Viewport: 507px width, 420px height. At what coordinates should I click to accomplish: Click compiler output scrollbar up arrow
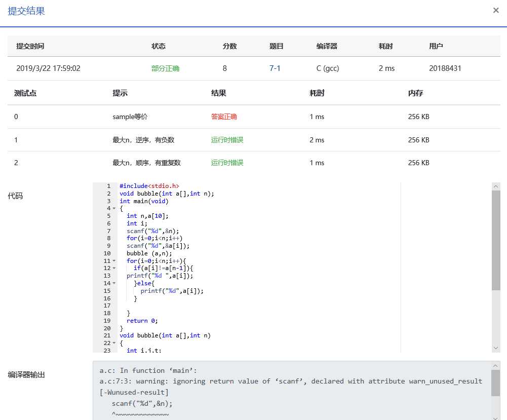click(496, 366)
